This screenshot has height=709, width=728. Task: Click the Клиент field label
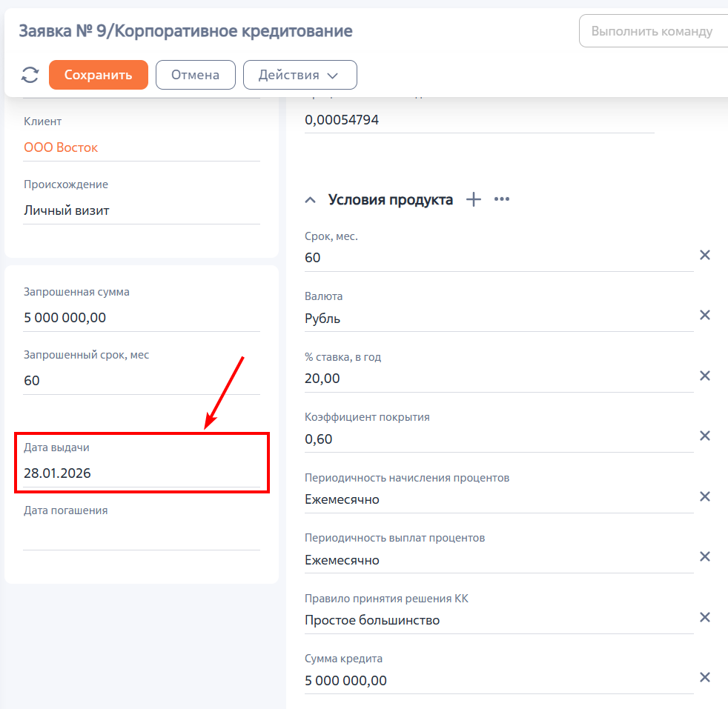point(43,122)
